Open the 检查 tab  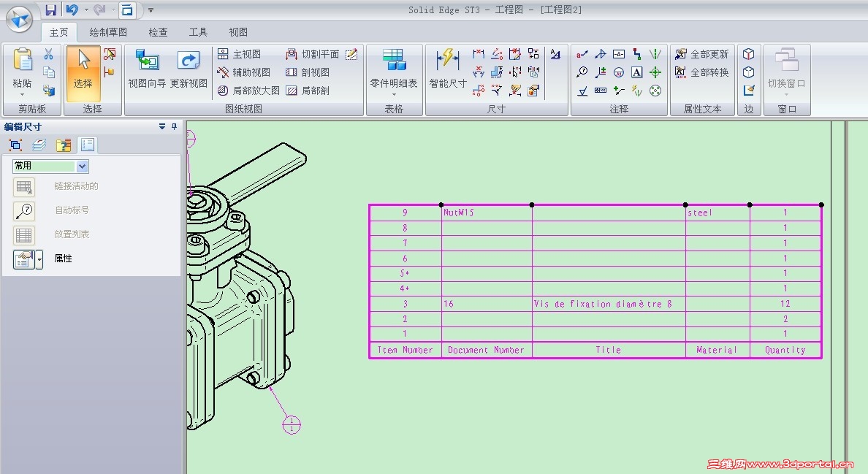[159, 33]
